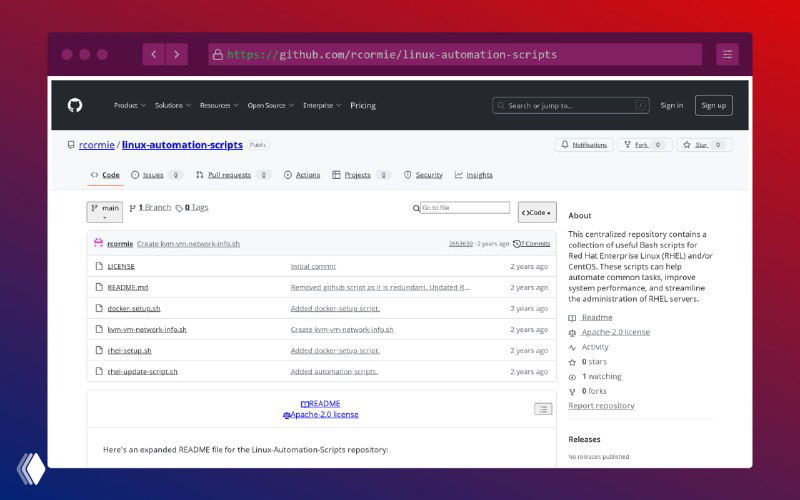Switch to the Actions tab

(302, 174)
